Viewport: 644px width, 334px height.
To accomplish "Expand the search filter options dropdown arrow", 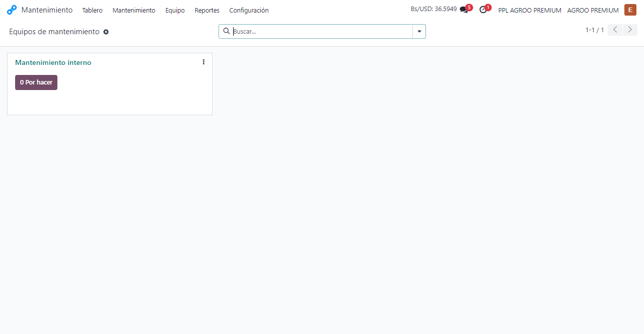I will click(x=419, y=31).
